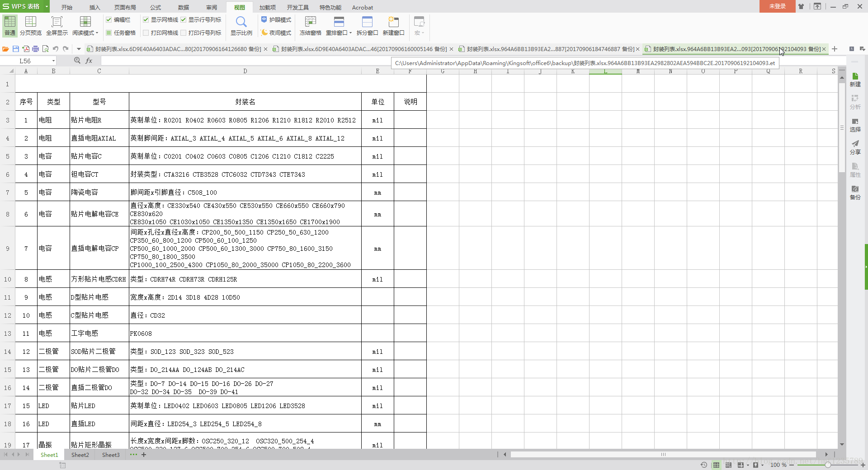This screenshot has height=470, width=868.
Task: Save the workbook with the floppy icon
Action: click(x=16, y=49)
